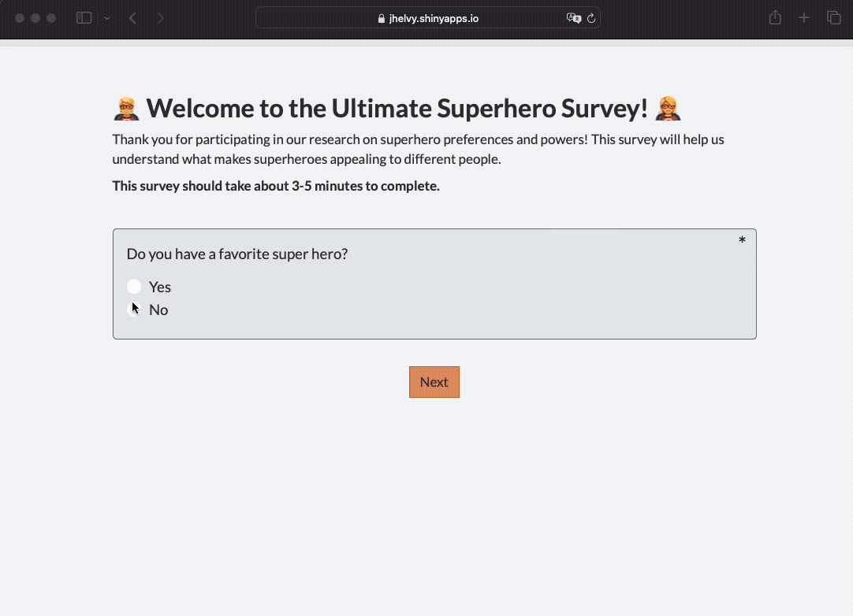853x616 pixels.
Task: Click the lock icon beside the URL
Action: 382,19
